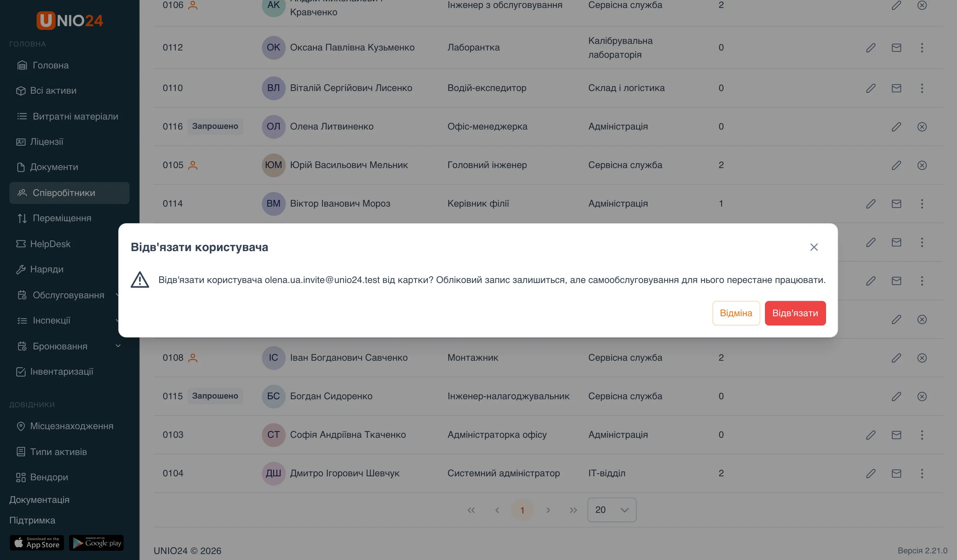Envelope icon for Софія Андріївна Ткаченко
This screenshot has height=560, width=957.
point(896,435)
